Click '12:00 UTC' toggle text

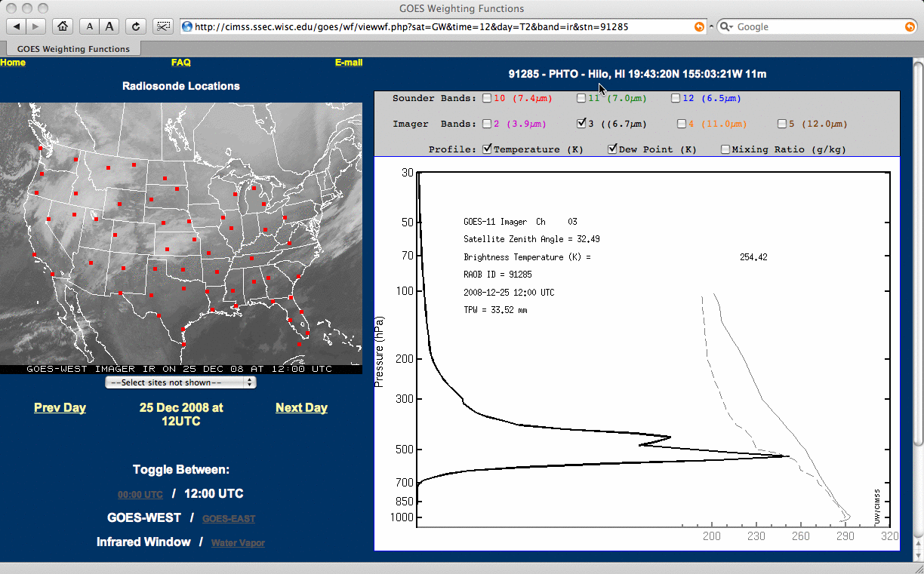point(213,494)
